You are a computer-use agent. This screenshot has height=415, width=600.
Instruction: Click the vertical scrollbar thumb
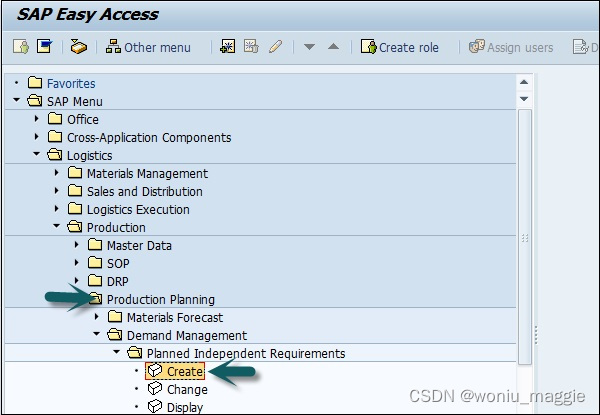(x=525, y=237)
